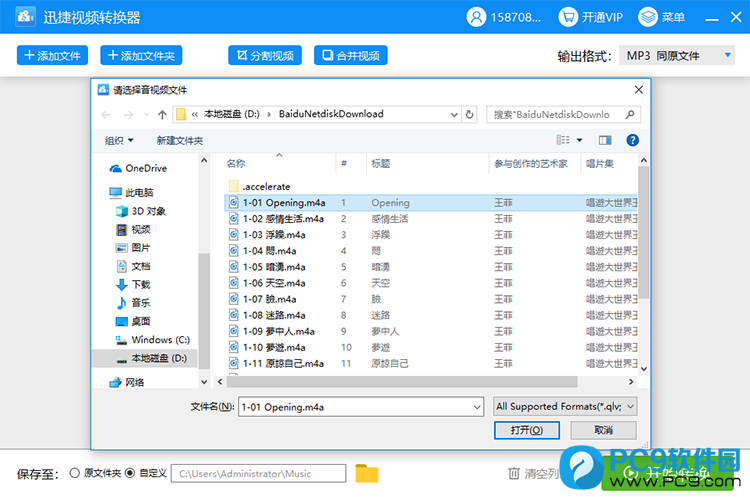Click 新建文件夹 in dialog toolbar

[x=180, y=141]
